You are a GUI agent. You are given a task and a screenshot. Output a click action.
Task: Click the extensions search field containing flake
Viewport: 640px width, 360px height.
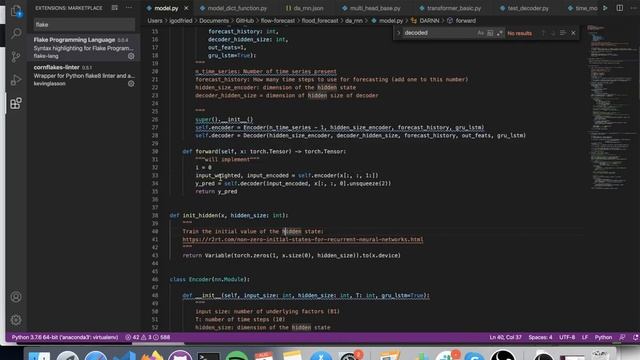(84, 24)
